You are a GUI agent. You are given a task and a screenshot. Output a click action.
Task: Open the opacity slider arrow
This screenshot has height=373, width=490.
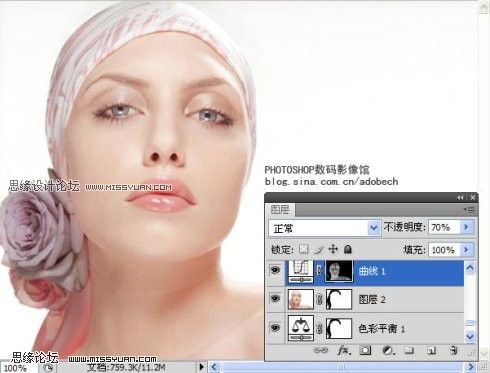tap(467, 227)
